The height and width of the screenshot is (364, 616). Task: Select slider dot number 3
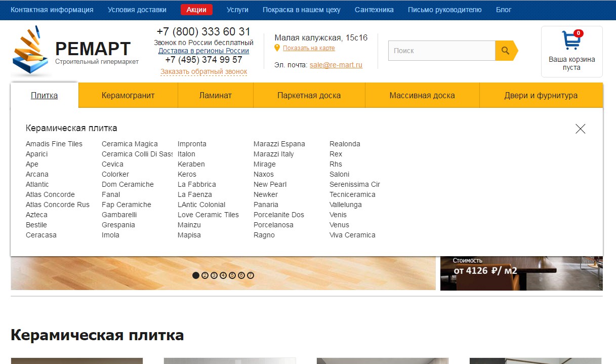pos(214,275)
